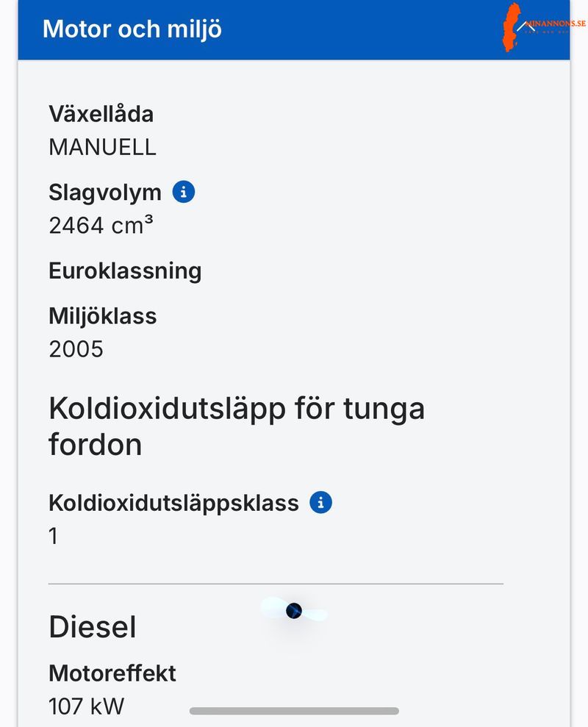Click the orange Sweden map in the logo

512,28
